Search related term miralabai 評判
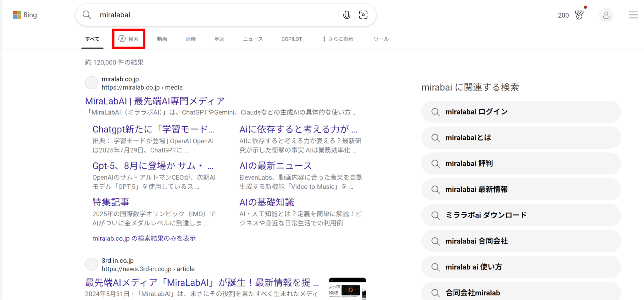Image resolution: width=644 pixels, height=300 pixels. (x=521, y=164)
